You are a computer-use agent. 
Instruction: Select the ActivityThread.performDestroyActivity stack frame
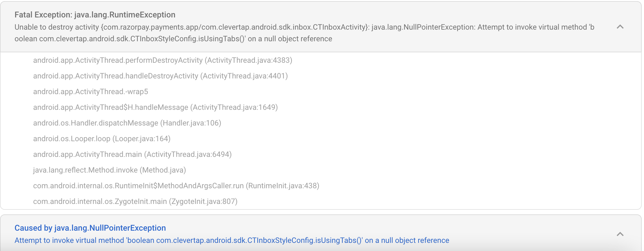[x=162, y=60]
